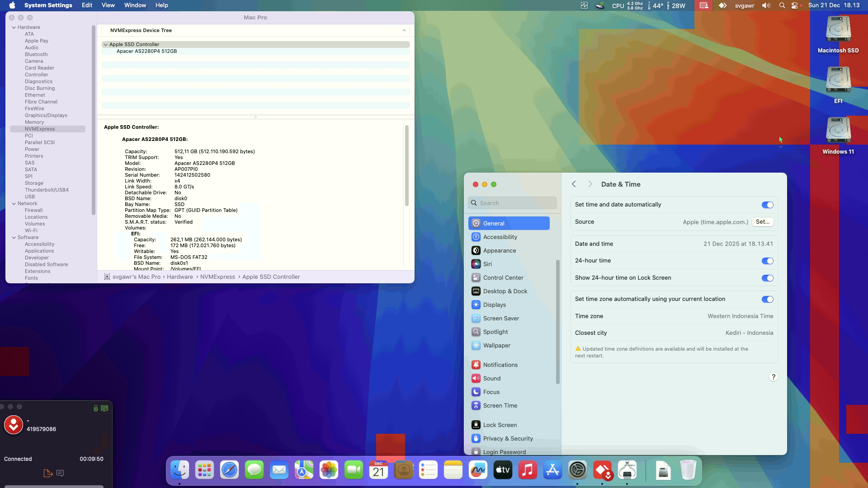Open Freeform app in Dock
Image resolution: width=868 pixels, height=488 pixels.
coord(478,470)
